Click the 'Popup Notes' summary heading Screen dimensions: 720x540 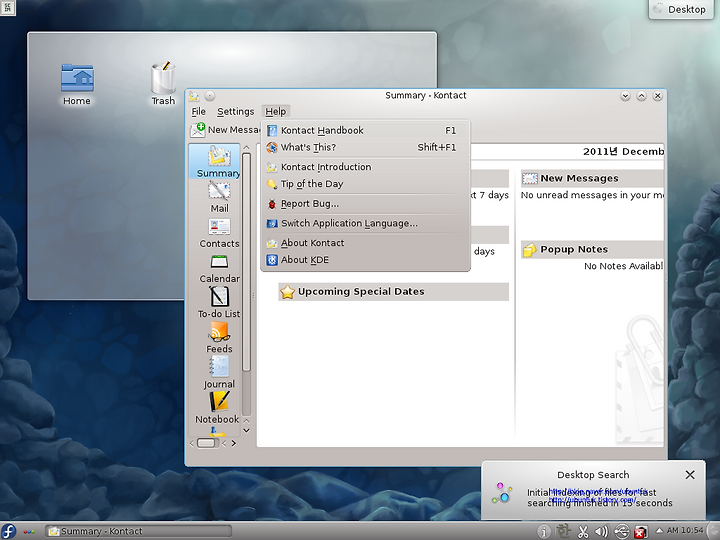[574, 249]
